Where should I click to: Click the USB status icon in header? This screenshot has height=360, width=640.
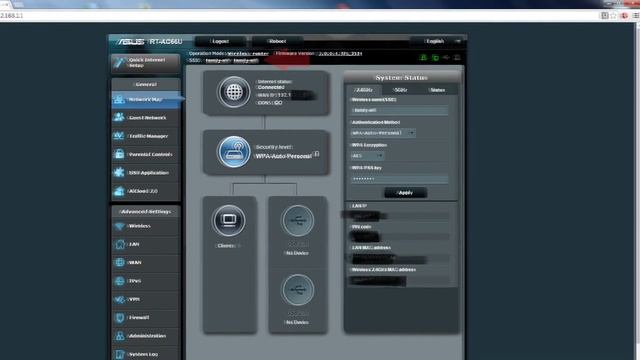(446, 58)
